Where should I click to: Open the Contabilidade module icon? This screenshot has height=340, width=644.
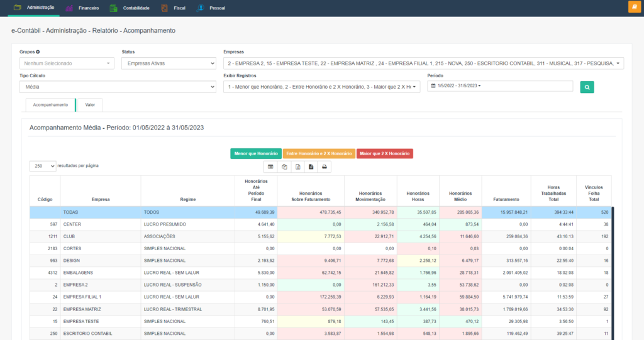coord(113,8)
